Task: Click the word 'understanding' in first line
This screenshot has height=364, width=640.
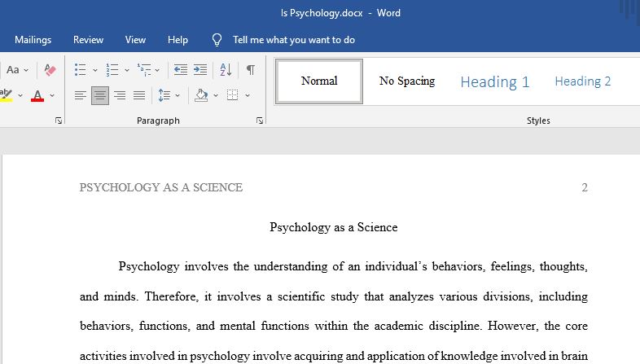Action: 291,266
